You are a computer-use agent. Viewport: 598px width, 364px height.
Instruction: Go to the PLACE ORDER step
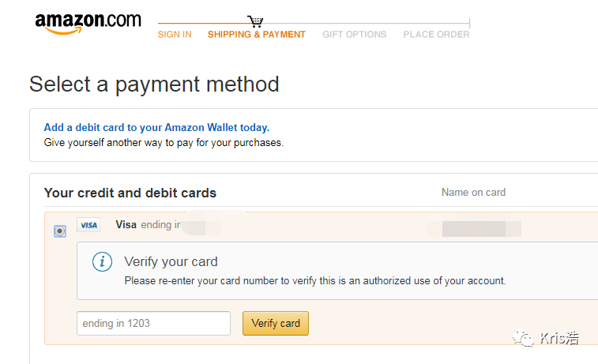coord(436,35)
